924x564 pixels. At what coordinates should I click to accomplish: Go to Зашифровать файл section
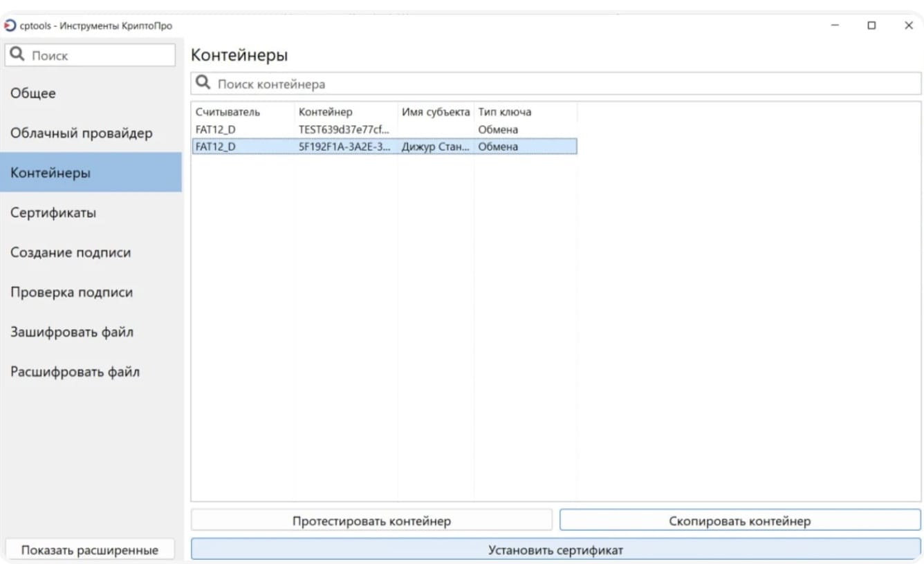(x=72, y=332)
